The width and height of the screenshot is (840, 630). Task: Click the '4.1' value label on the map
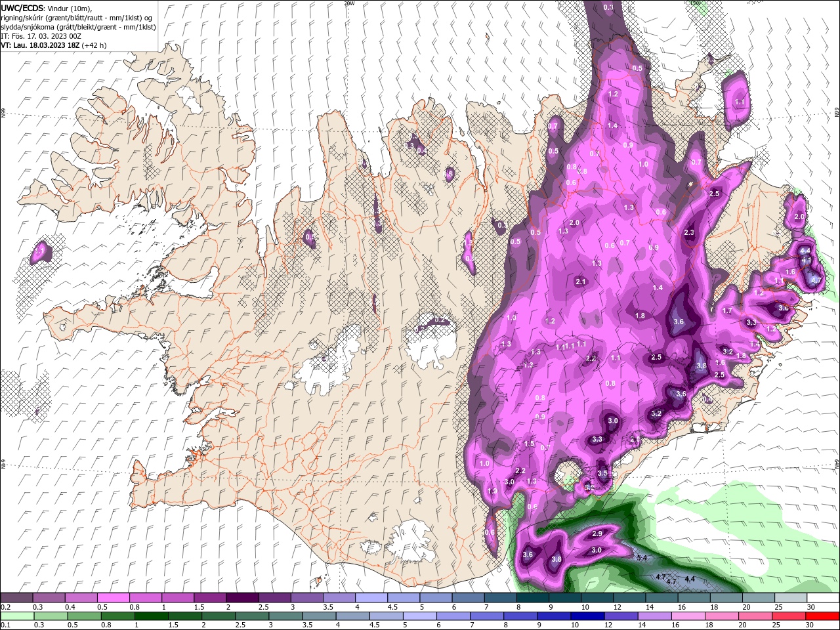807,261
